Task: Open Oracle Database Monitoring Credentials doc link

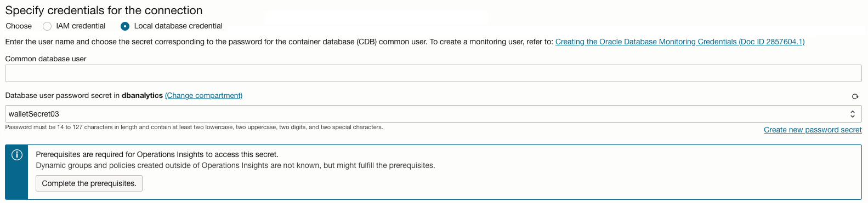Action: 680,42
